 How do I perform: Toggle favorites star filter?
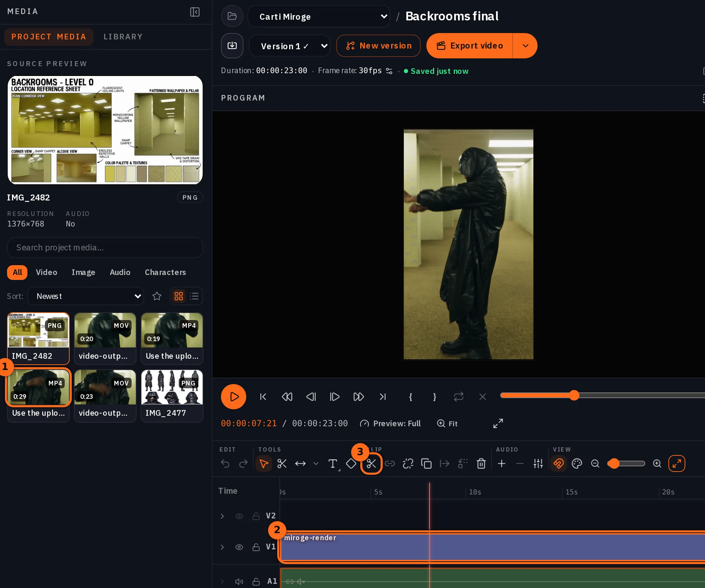tap(157, 296)
